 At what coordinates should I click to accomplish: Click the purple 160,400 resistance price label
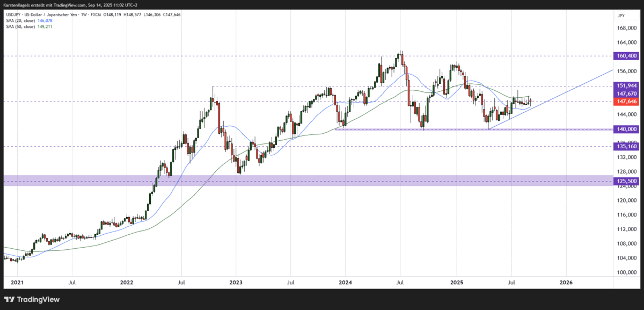[x=626, y=55]
